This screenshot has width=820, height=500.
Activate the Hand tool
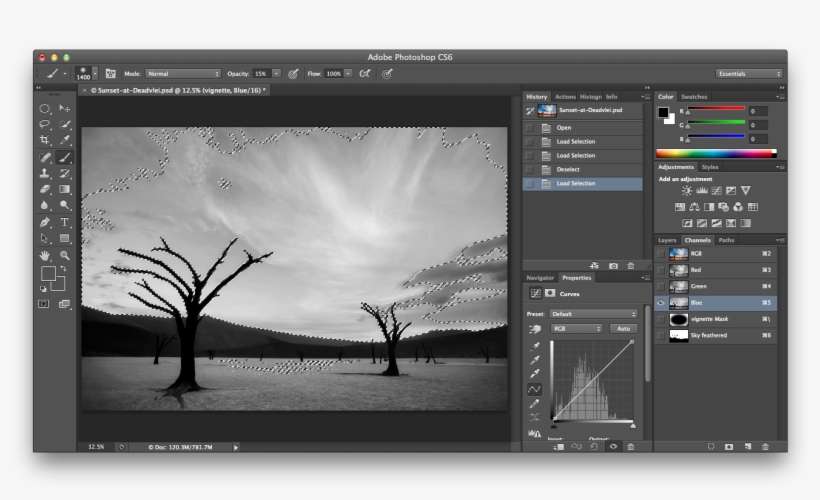[x=45, y=255]
